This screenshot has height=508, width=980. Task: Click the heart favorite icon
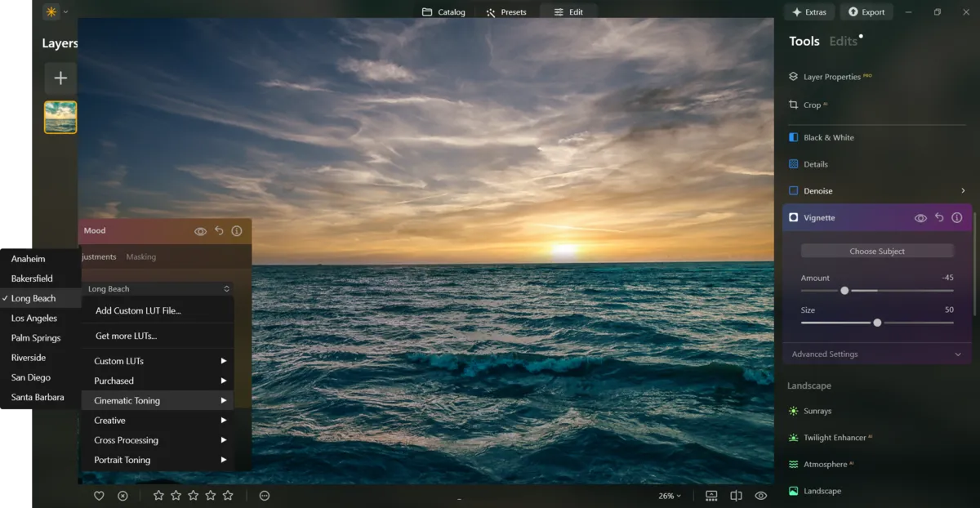(99, 496)
